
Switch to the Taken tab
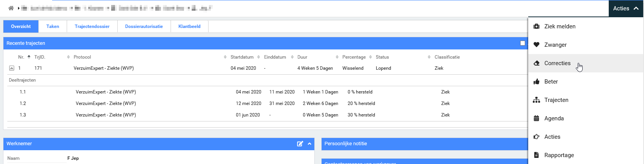tap(53, 26)
